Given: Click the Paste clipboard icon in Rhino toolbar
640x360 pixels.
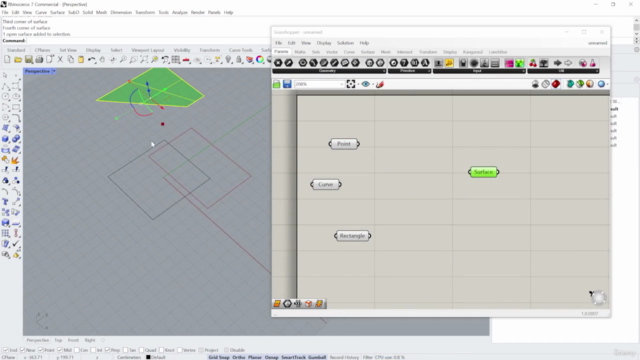Looking at the screenshot, I should pos(81,60).
